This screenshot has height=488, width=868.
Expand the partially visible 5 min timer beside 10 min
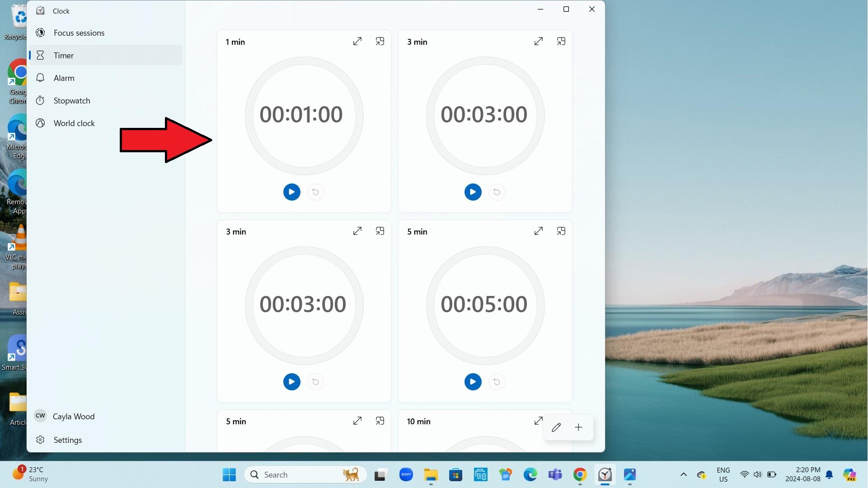357,421
